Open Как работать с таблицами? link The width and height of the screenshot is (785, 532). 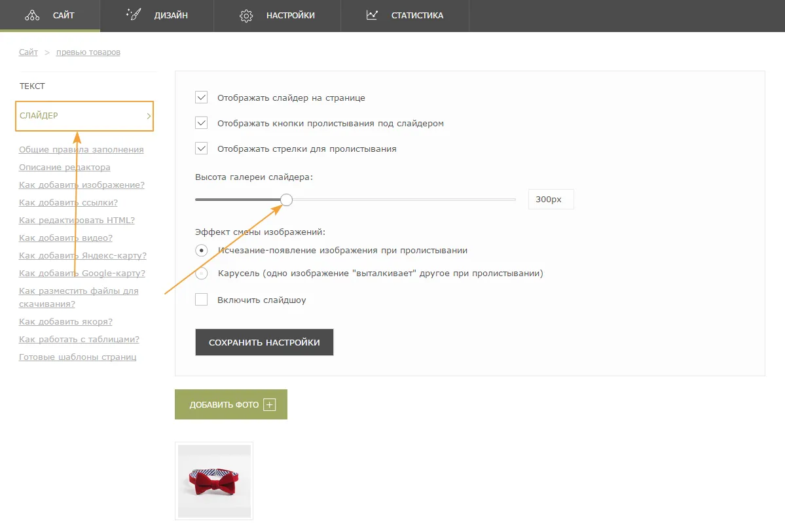pyautogui.click(x=79, y=340)
